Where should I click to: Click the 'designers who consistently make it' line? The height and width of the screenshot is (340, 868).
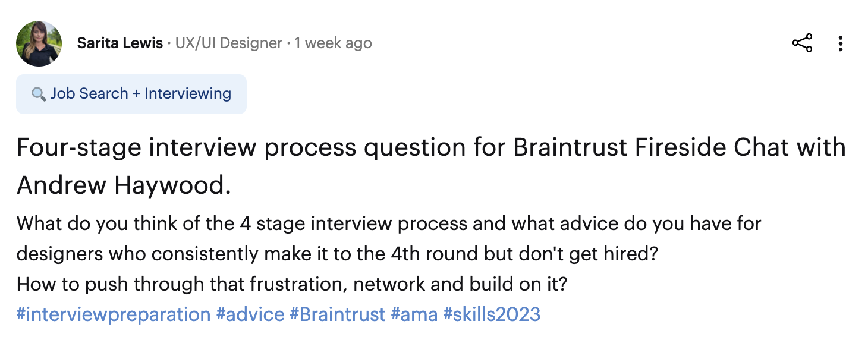click(337, 254)
